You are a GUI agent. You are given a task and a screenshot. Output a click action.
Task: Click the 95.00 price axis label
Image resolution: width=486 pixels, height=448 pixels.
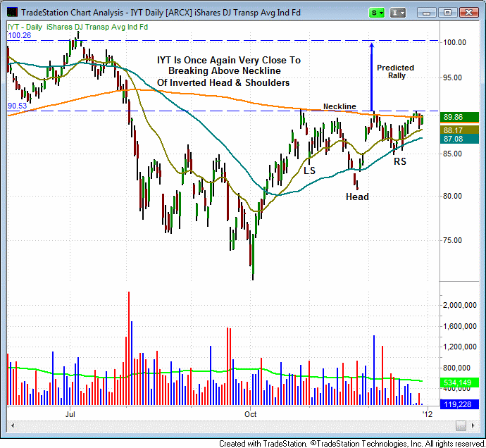(452, 77)
